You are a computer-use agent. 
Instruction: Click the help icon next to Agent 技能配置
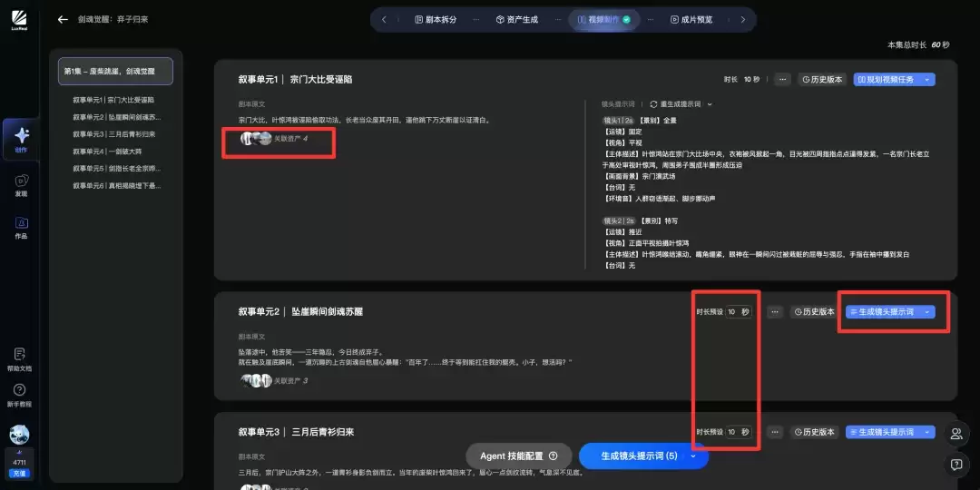click(x=554, y=456)
